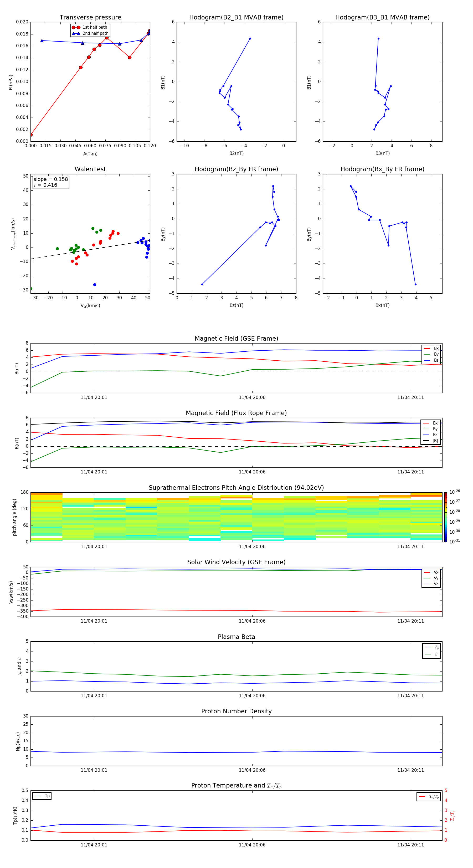
Task: Click the 'Magnetic Field (GSE Frame)' title
Action: 236,339
